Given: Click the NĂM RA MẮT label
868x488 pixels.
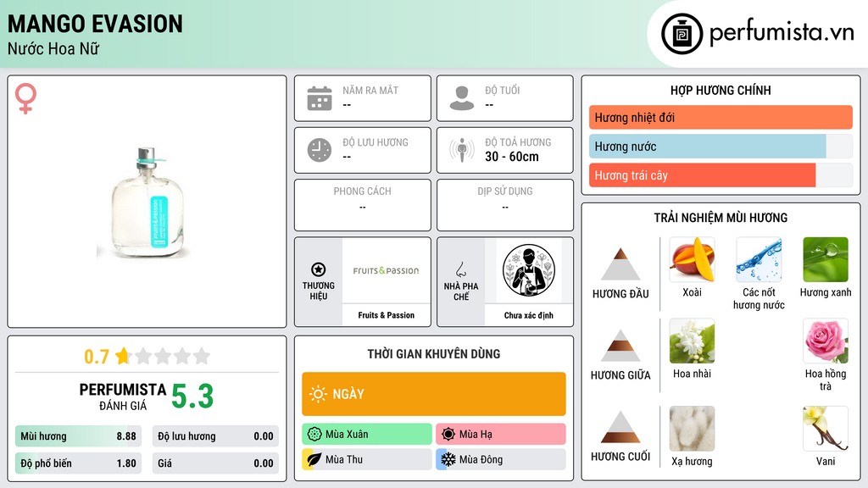Looking at the screenshot, I should [370, 90].
